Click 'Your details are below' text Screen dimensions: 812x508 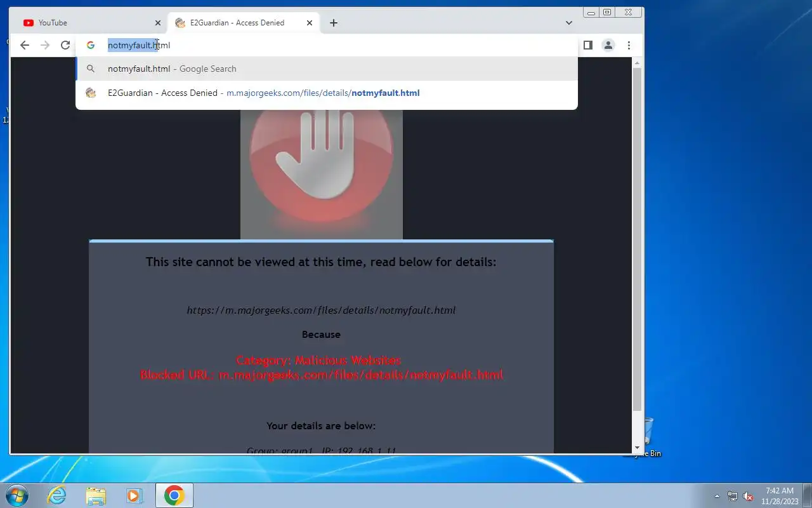coord(321,425)
